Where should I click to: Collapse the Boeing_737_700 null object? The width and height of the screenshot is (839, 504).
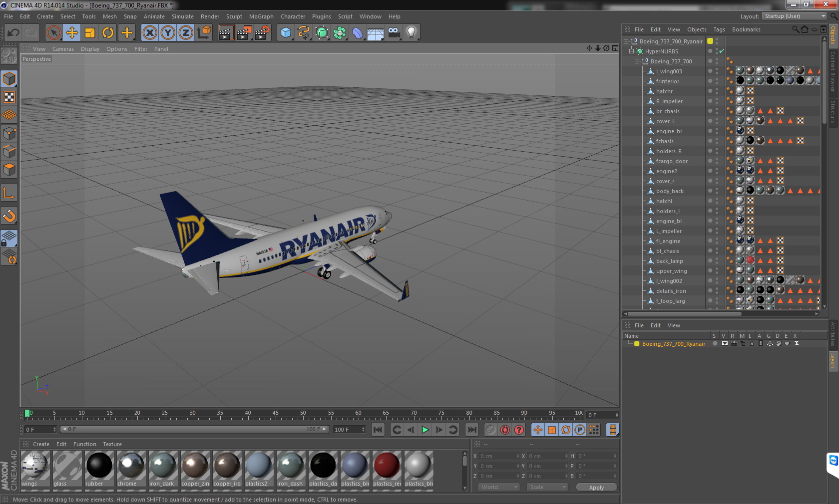[637, 61]
